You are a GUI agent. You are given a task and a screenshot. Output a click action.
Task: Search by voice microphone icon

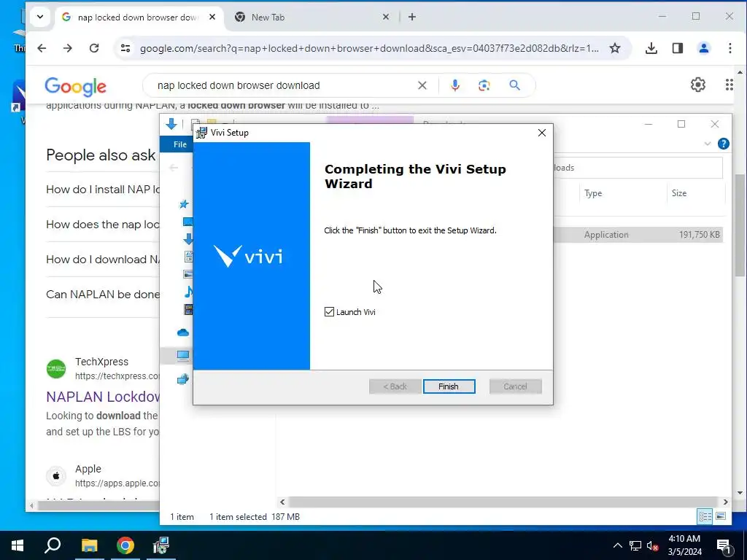coord(455,85)
